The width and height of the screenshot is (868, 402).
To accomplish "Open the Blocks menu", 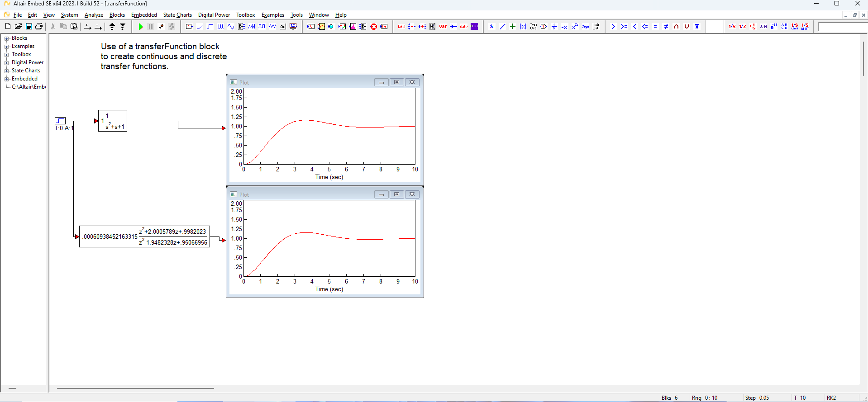I will coord(117,15).
